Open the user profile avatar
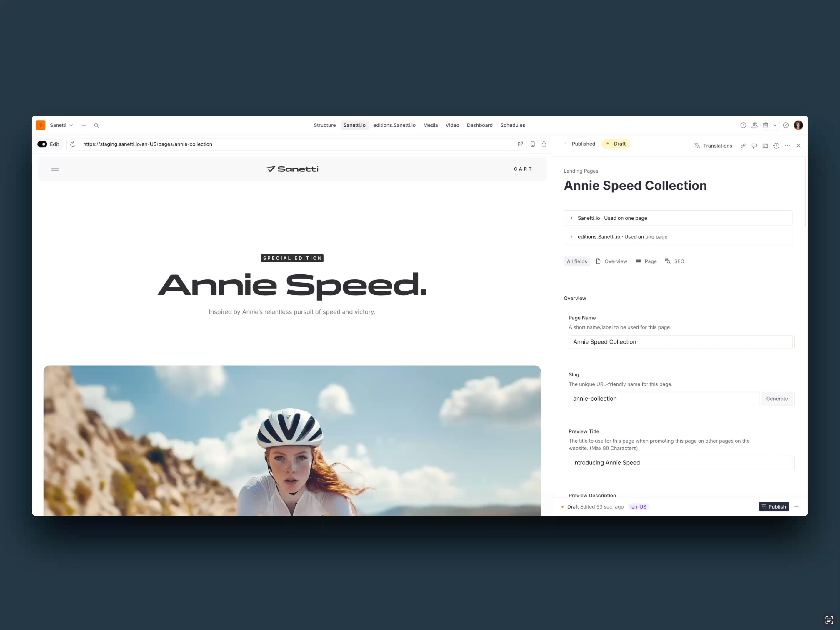 click(x=798, y=125)
